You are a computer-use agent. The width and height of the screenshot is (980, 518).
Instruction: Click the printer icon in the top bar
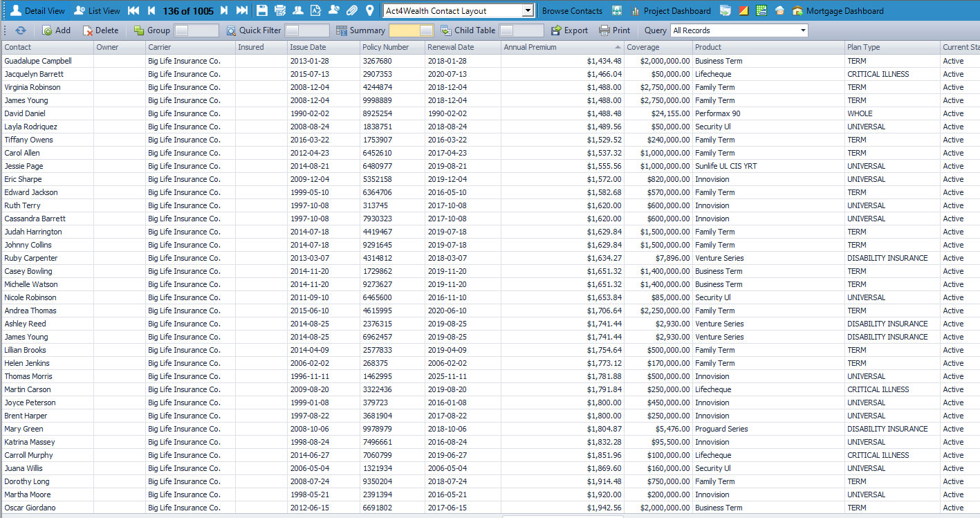280,10
